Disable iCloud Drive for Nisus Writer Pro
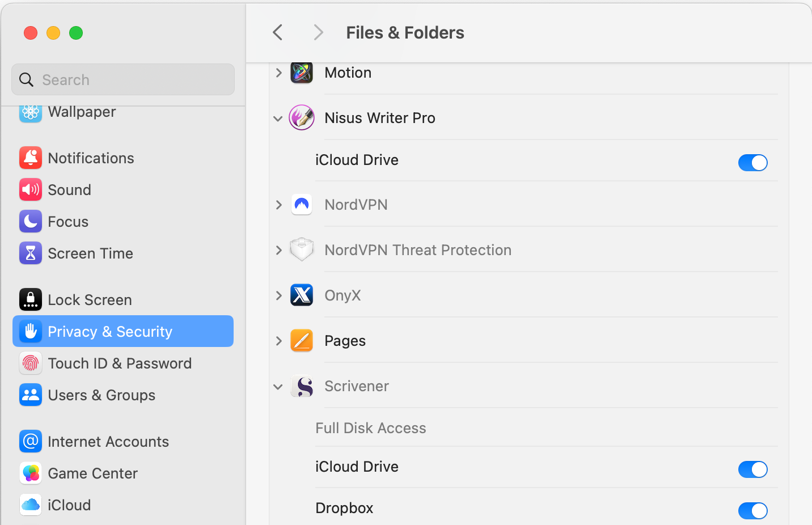The width and height of the screenshot is (812, 525). [752, 163]
